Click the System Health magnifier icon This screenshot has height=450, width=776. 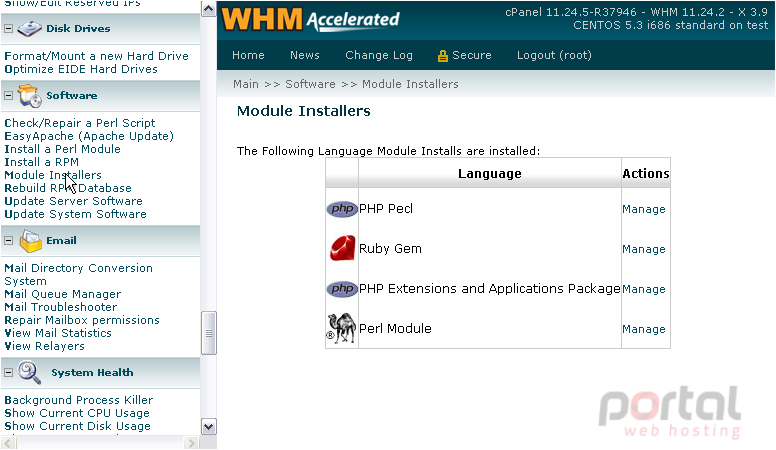tap(29, 372)
